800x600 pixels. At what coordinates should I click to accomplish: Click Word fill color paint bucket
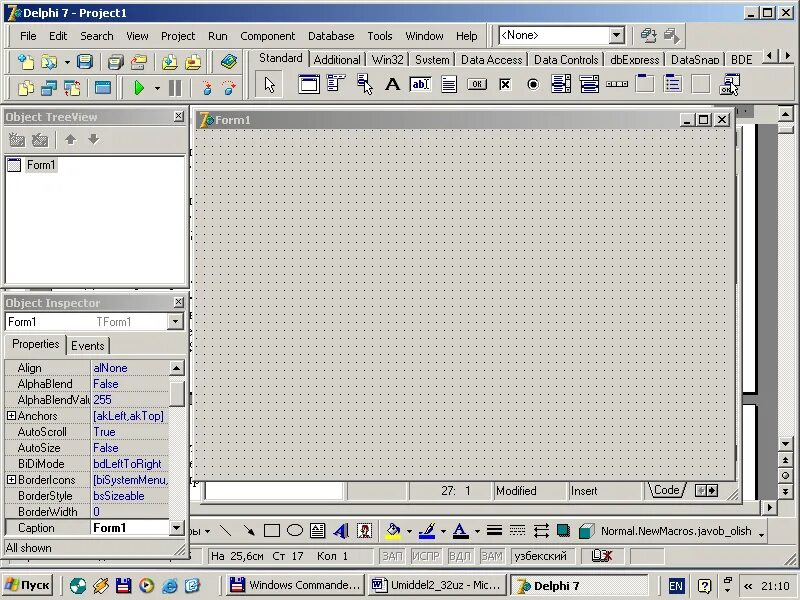tap(393, 531)
